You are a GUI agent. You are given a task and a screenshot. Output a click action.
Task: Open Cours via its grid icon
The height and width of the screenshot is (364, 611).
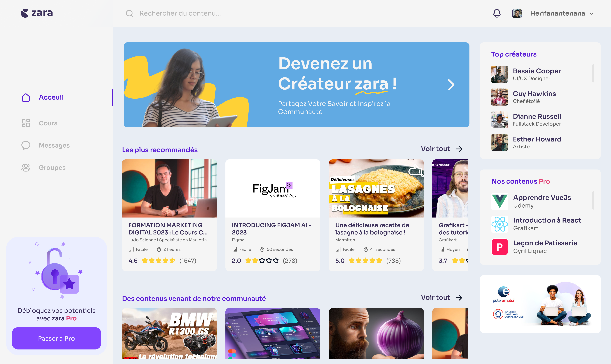(26, 123)
